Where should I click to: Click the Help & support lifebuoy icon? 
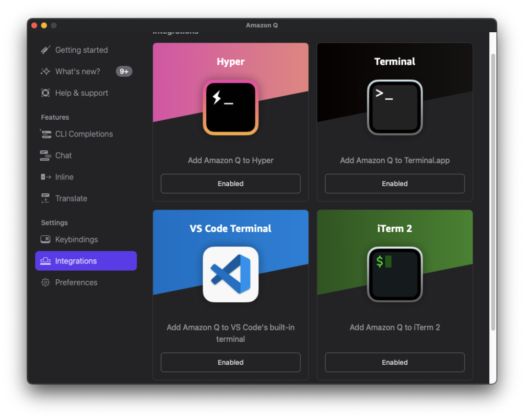click(x=46, y=93)
